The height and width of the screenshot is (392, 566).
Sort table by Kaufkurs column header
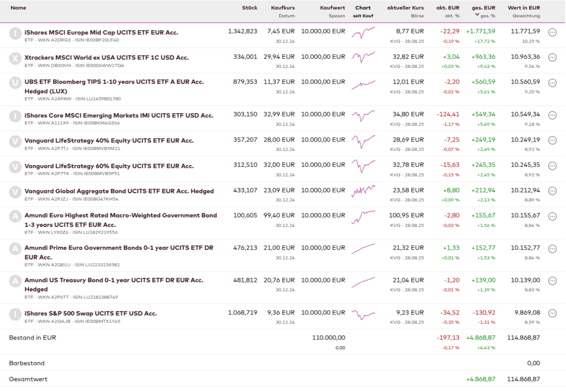click(x=282, y=7)
